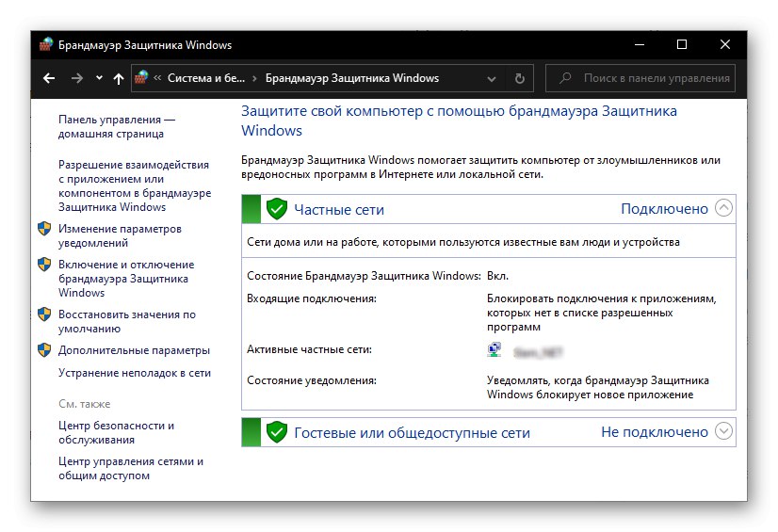
Task: Click the blurred active network name
Action: pos(538,352)
